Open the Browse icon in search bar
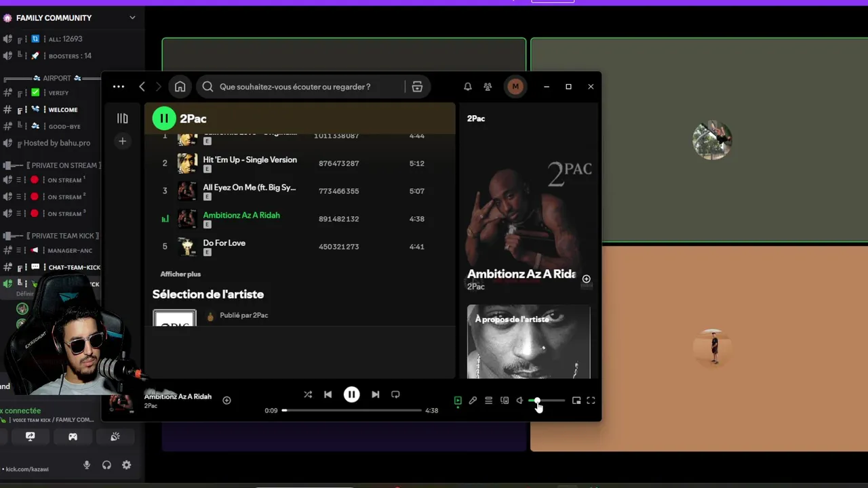Screen dimensions: 868x488 (417, 87)
